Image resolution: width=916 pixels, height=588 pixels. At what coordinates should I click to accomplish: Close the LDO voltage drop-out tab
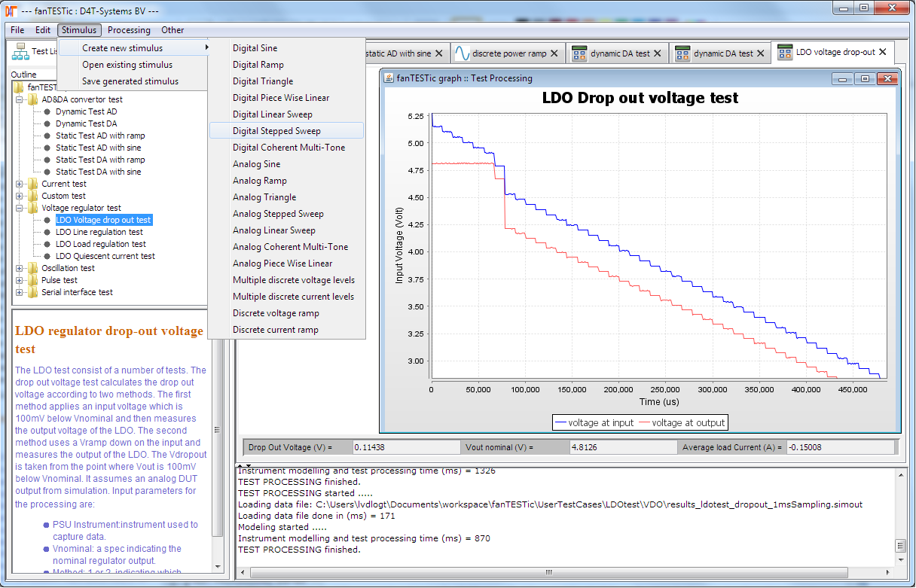[883, 53]
